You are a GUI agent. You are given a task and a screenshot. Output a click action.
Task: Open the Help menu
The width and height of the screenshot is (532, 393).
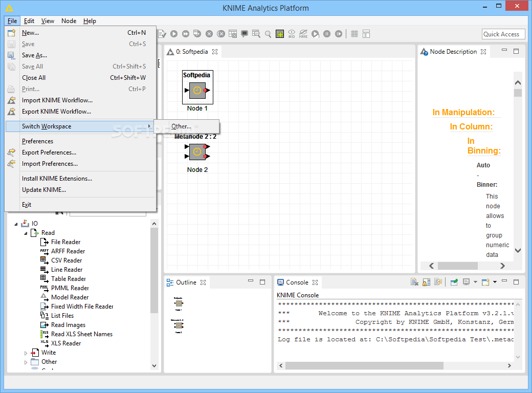click(90, 20)
